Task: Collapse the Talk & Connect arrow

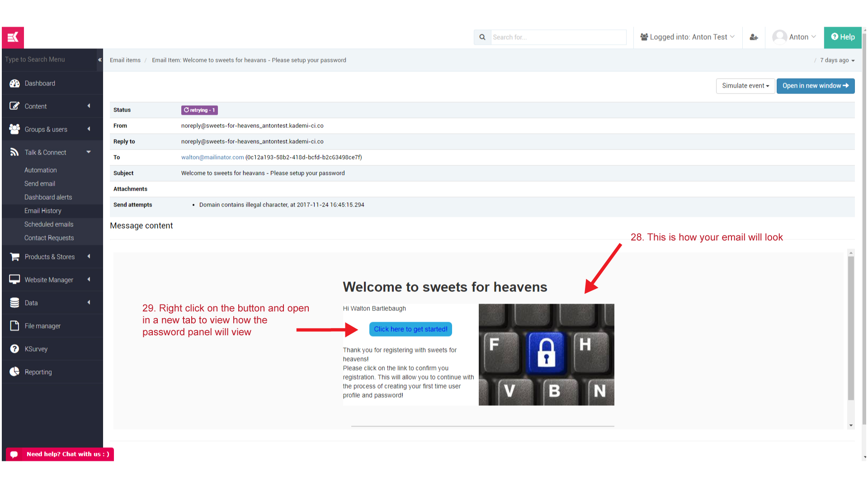Action: (89, 152)
